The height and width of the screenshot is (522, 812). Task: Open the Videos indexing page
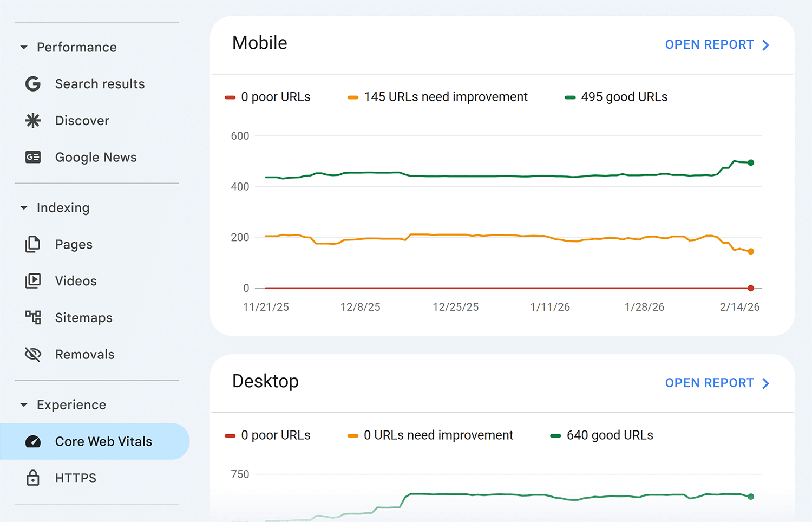pos(76,280)
